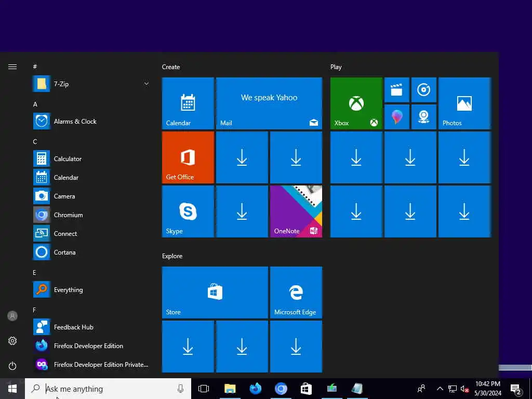Launch the Skype tile
Image resolution: width=532 pixels, height=399 pixels.
(188, 211)
